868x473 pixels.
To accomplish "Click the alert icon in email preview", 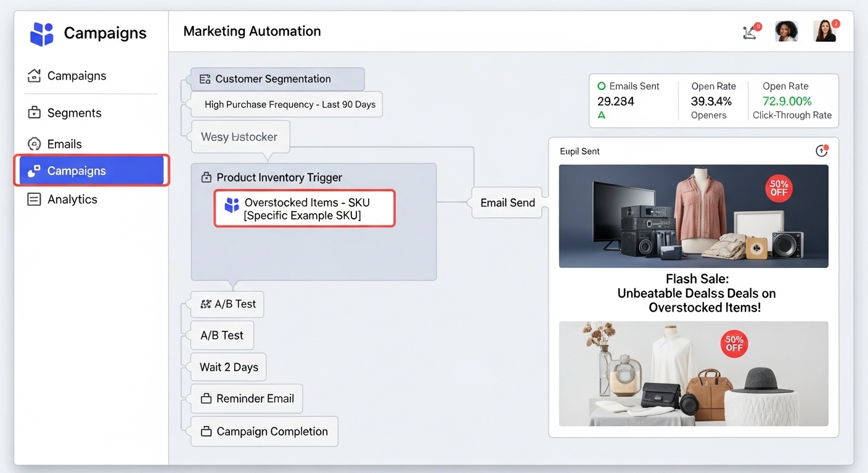I will 821,151.
